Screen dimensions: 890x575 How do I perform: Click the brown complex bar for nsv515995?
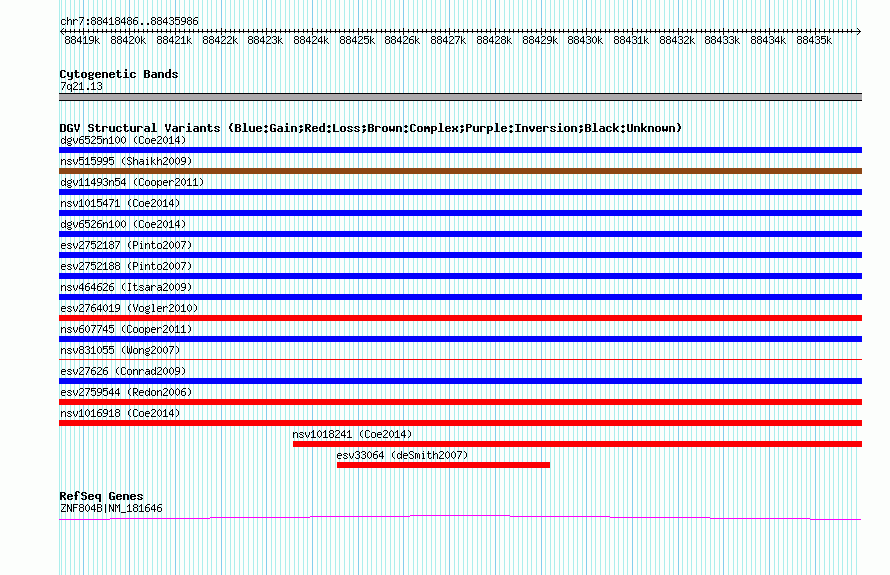point(460,171)
